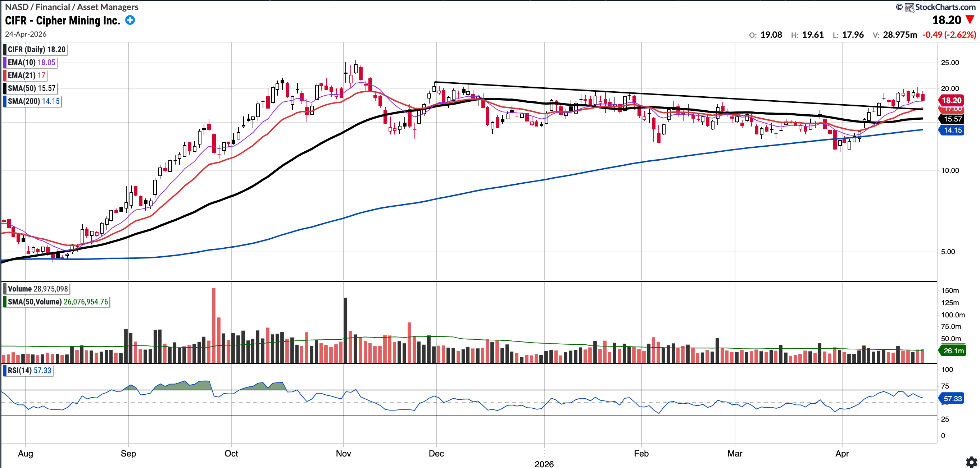The width and height of the screenshot is (980, 468).
Task: Click the StockCharts.com logo icon
Action: click(x=909, y=7)
